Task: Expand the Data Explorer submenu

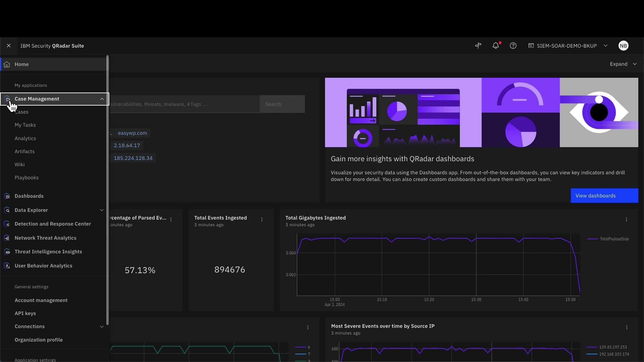Action: tap(102, 210)
